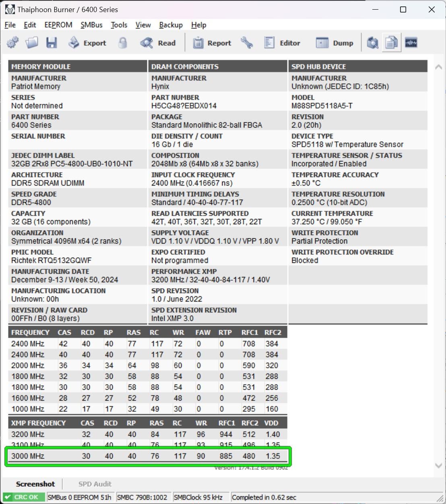Viewport: 446px width, 504px height.
Task: Click 'Intel XMP 3.0' extension revision value
Action: (x=172, y=318)
